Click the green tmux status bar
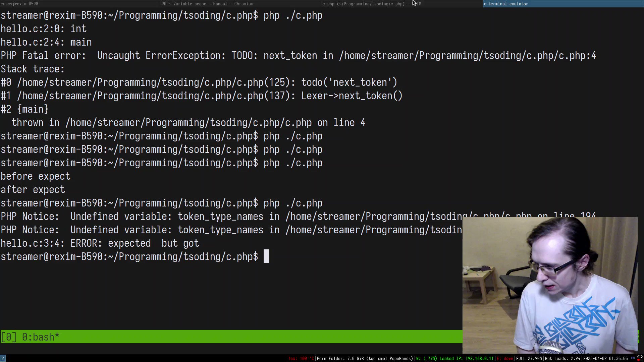644x362 pixels. tap(235, 337)
